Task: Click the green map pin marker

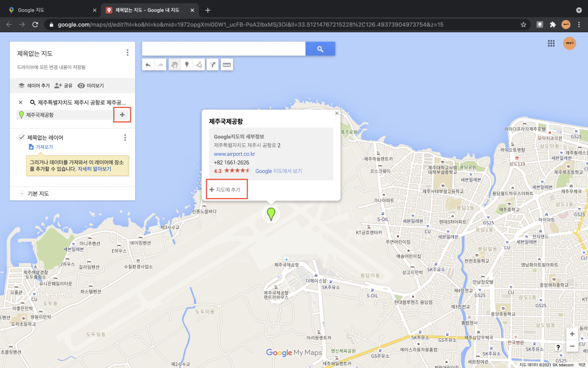Action: click(271, 213)
